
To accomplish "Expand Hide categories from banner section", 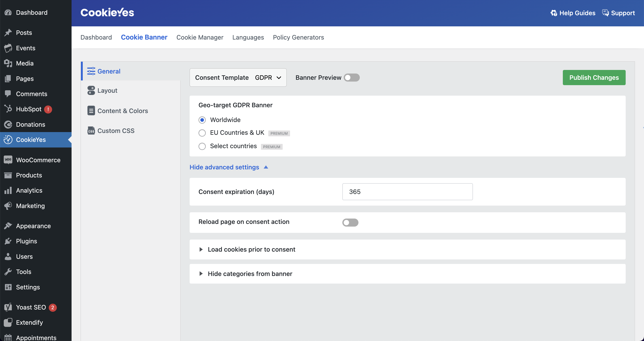I will click(x=201, y=273).
